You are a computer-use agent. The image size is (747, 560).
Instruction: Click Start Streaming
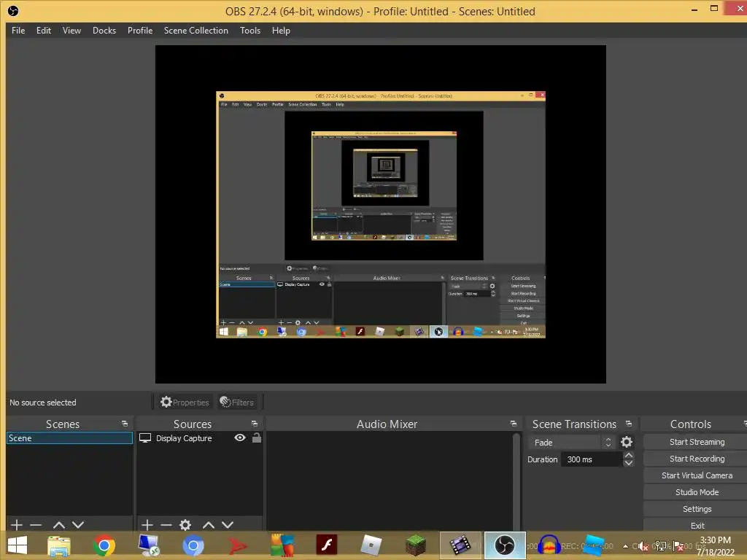tap(697, 442)
